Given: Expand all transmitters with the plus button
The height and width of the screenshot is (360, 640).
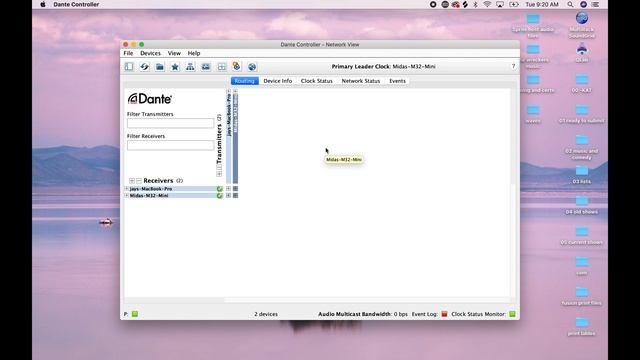Looking at the screenshot, I should [219, 174].
